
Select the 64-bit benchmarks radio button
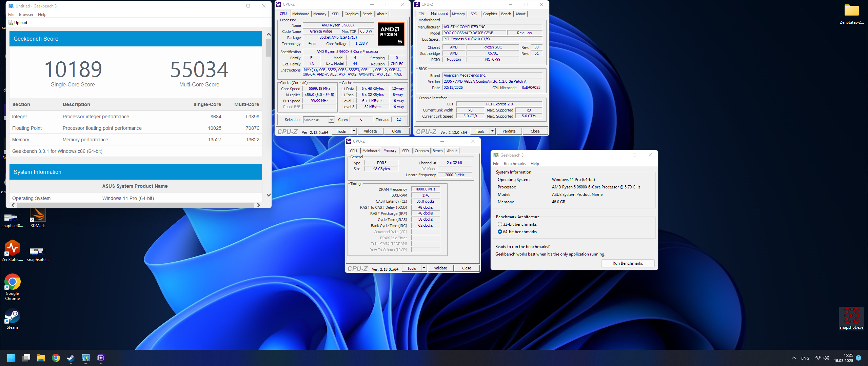pos(500,232)
